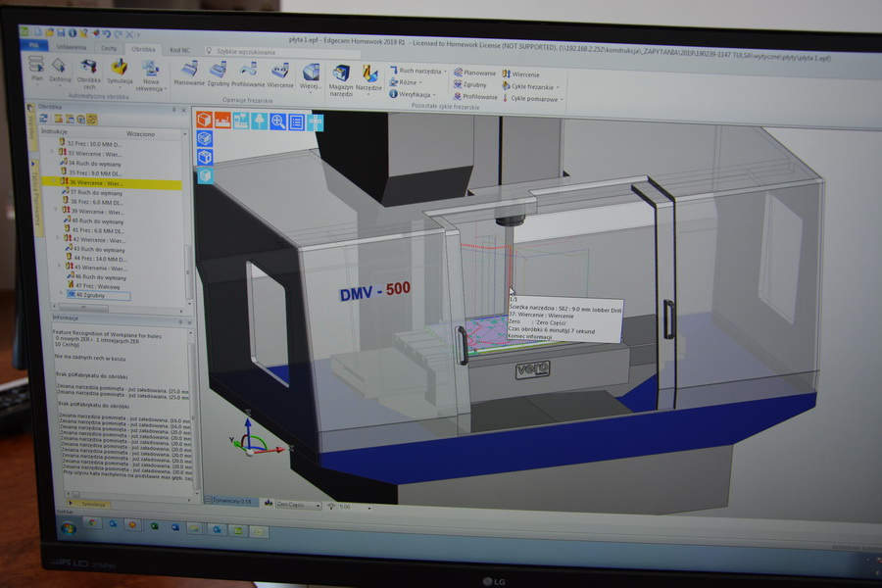This screenshot has height=588, width=882.
Task: Open the Cykle pomiarowe dropdown
Action: point(533,98)
